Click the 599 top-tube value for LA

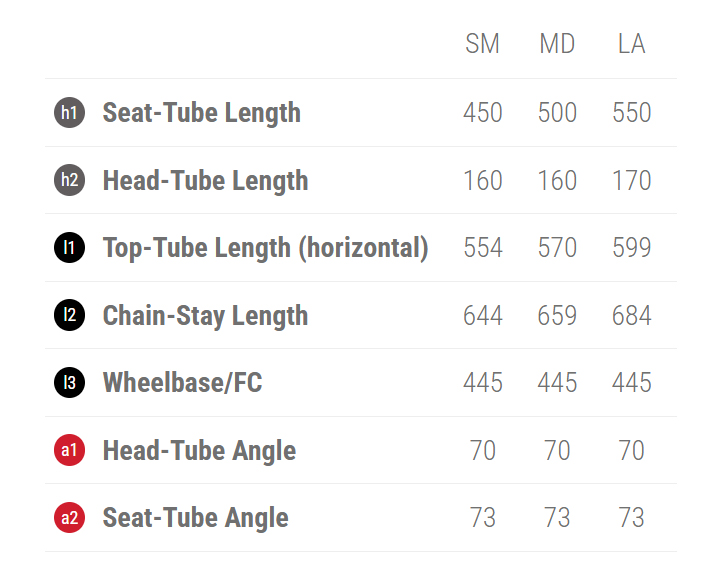tap(631, 248)
